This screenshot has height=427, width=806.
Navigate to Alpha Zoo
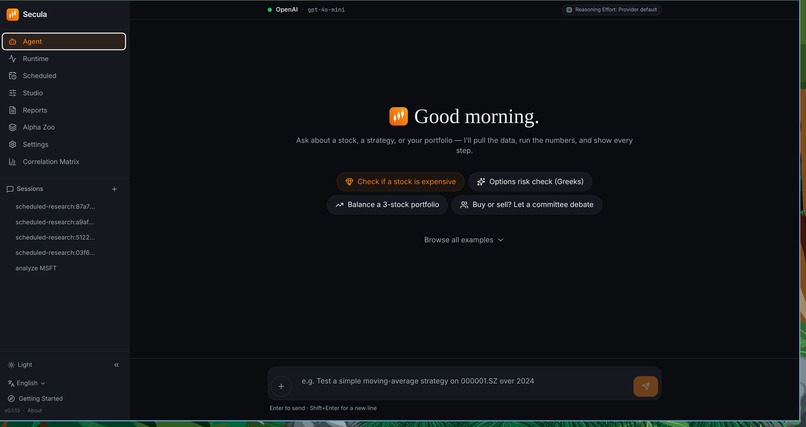pos(64,127)
